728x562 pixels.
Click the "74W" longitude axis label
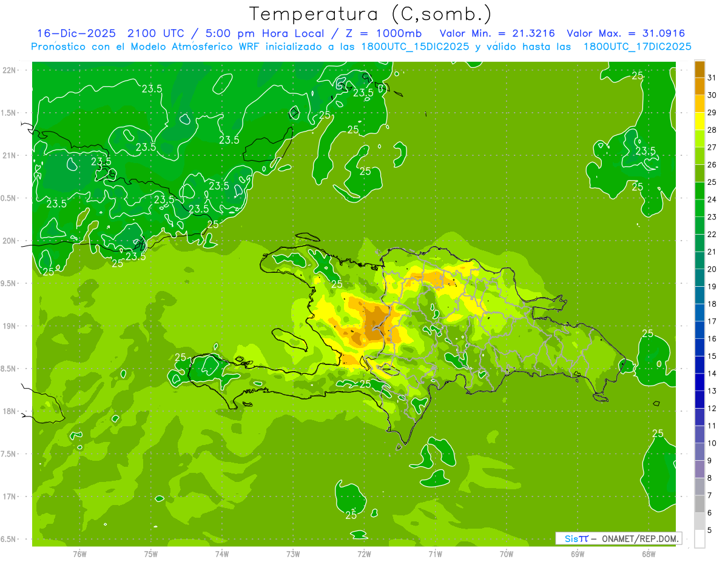(222, 554)
